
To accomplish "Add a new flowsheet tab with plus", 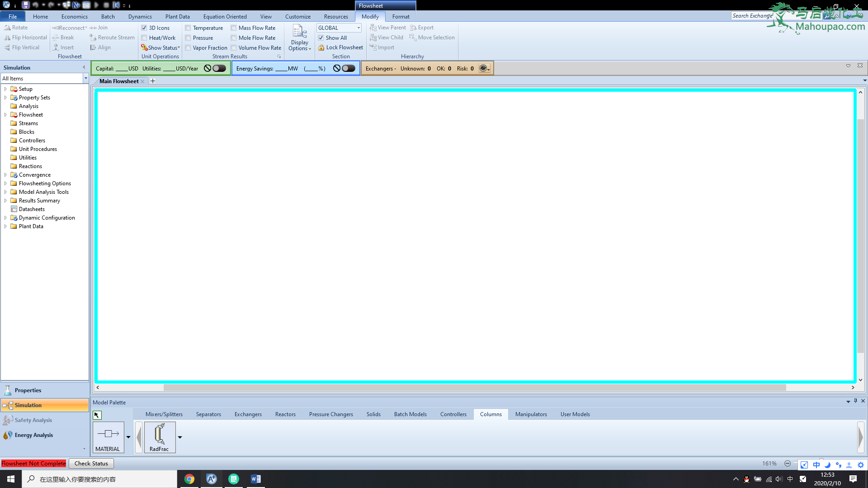I will coord(153,81).
